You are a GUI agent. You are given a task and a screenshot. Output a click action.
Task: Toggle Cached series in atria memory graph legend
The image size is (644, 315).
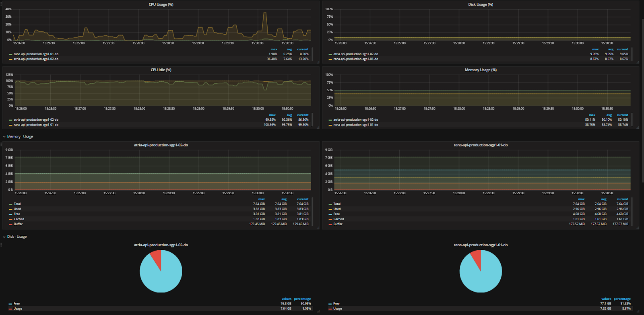19,219
